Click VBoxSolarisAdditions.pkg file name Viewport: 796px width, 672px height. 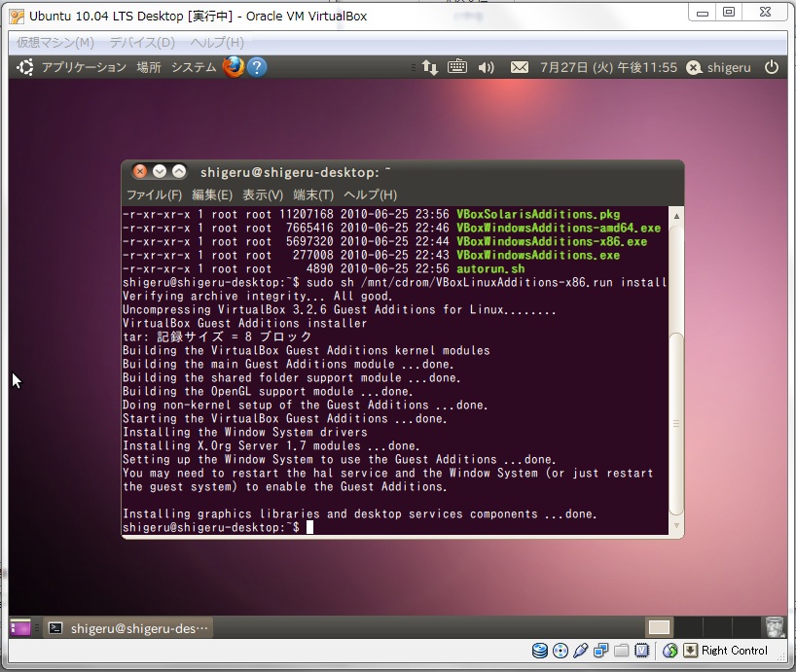(x=538, y=214)
